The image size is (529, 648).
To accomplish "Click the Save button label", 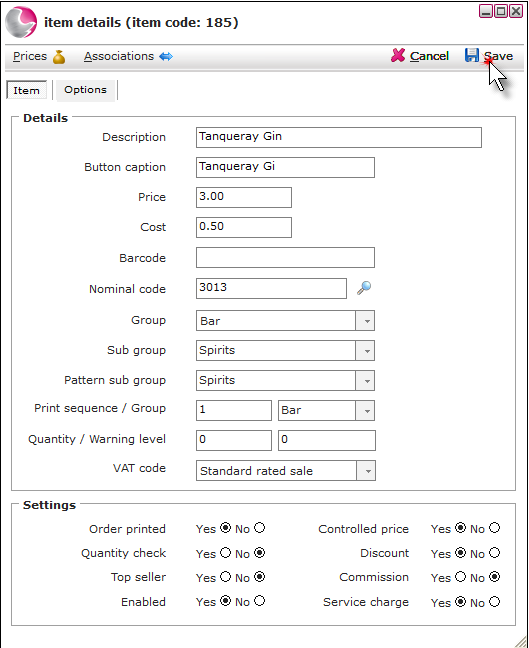I will click(498, 56).
